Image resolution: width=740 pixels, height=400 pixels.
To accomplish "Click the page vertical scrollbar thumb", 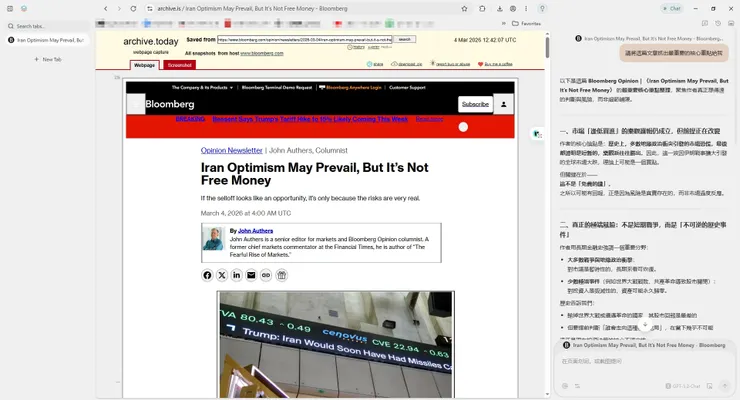I will tap(547, 48).
